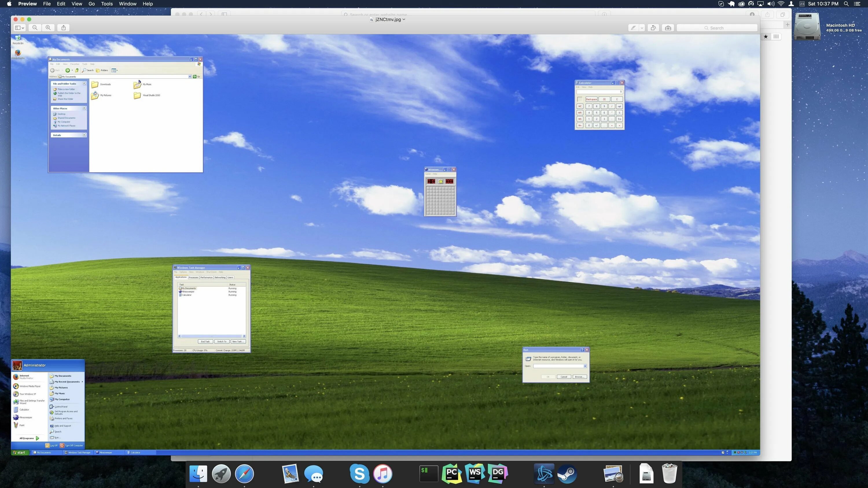Launch PyCharm from the Dock
Screen dimensions: 868x488
(x=452, y=474)
